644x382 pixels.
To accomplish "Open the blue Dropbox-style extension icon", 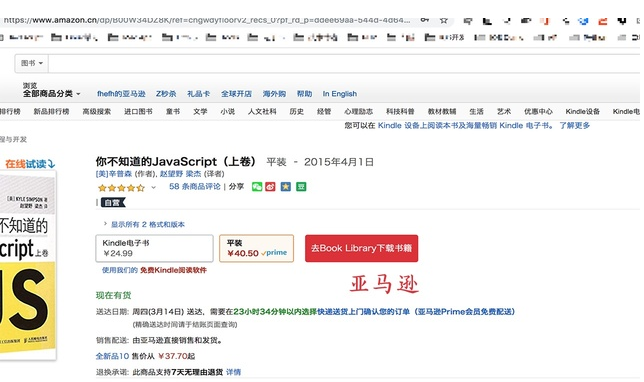I will click(x=583, y=21).
